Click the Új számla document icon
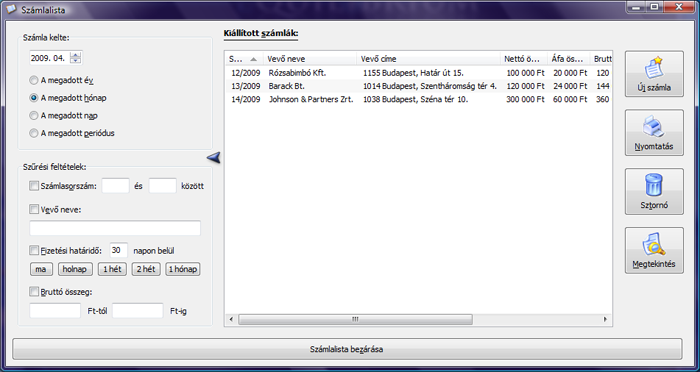 [x=654, y=68]
